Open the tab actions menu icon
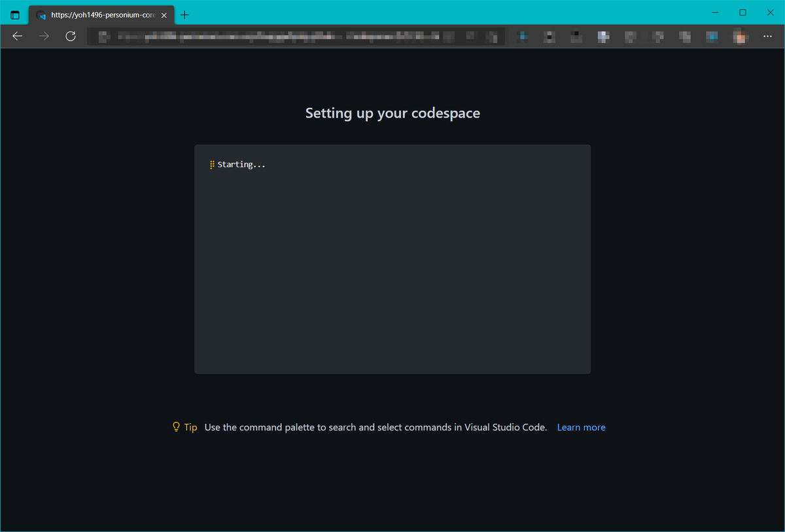The height and width of the screenshot is (532, 785). (x=15, y=14)
